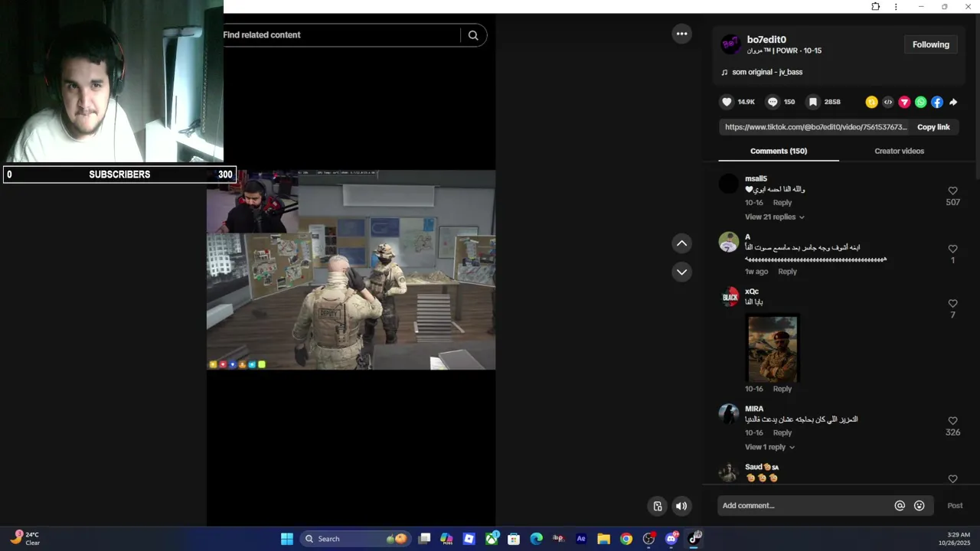The height and width of the screenshot is (551, 980).
Task: Like MIRA's comment
Action: [952, 421]
